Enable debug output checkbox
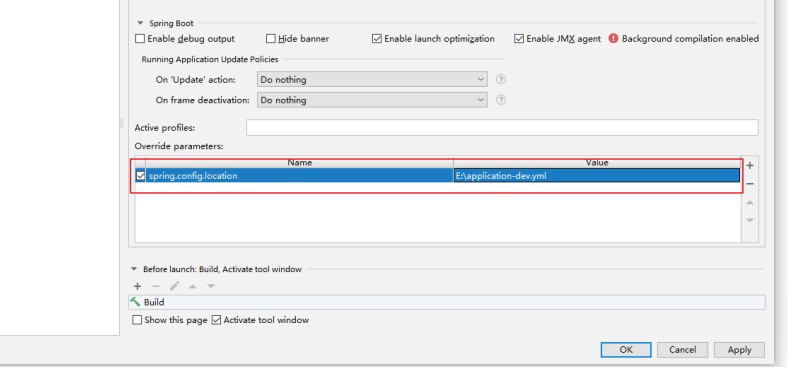Image resolution: width=788 pixels, height=367 pixels. [x=140, y=39]
